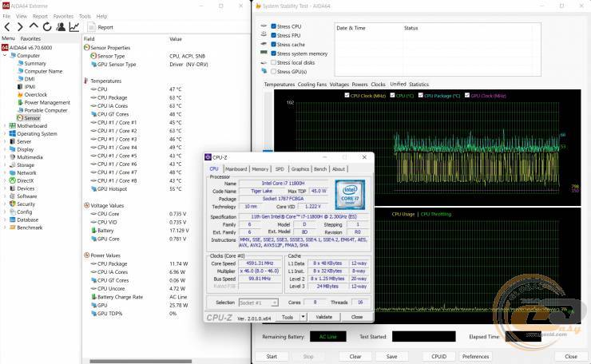
Task: Click the DirectX category icon
Action: [x=13, y=180]
